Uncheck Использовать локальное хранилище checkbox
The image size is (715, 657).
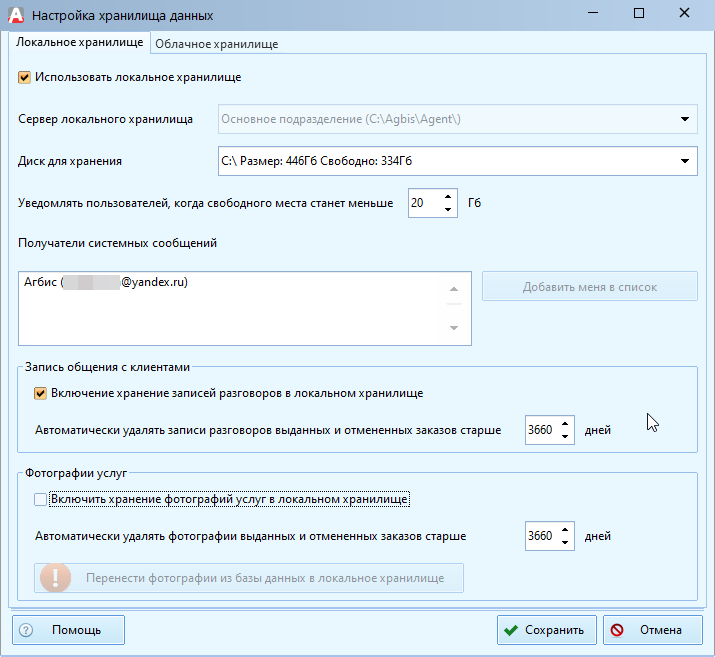(x=24, y=77)
